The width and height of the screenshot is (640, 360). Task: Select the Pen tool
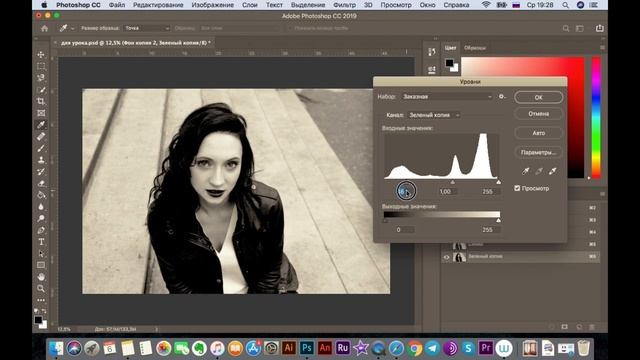pos(41,231)
